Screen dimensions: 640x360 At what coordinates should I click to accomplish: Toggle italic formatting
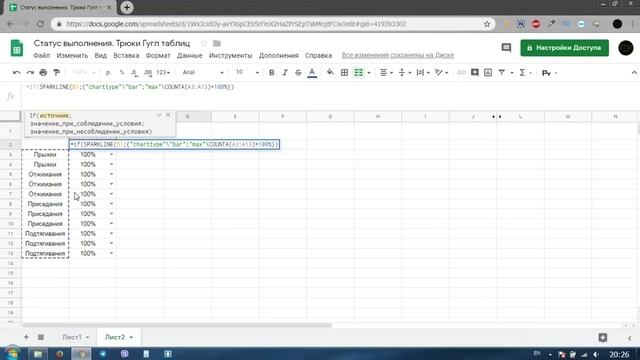point(285,73)
